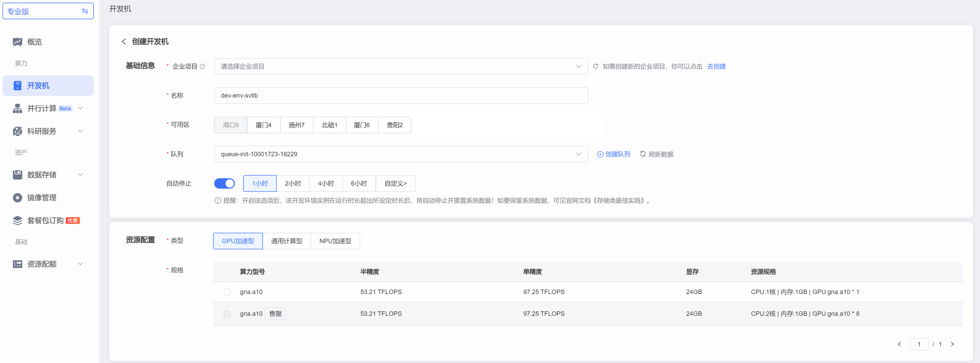Click the 售罄 sold-out tag
This screenshot has height=363, width=980.
coord(275,314)
